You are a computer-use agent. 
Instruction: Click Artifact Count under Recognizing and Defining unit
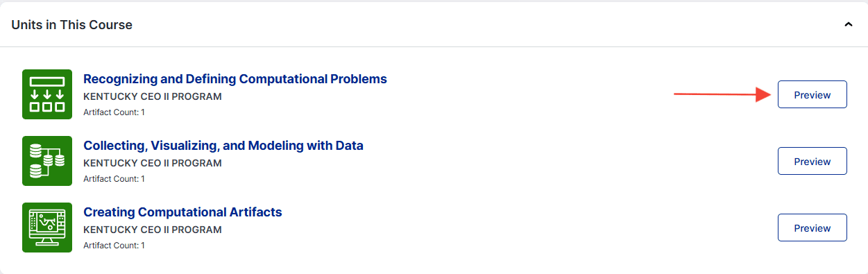(x=114, y=112)
